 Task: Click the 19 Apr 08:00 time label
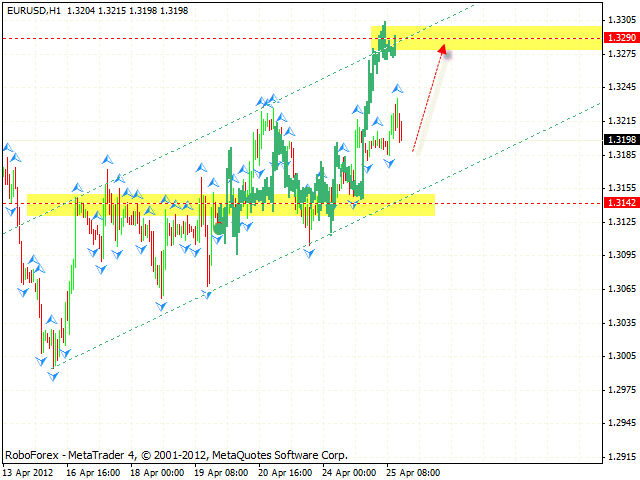[x=221, y=473]
